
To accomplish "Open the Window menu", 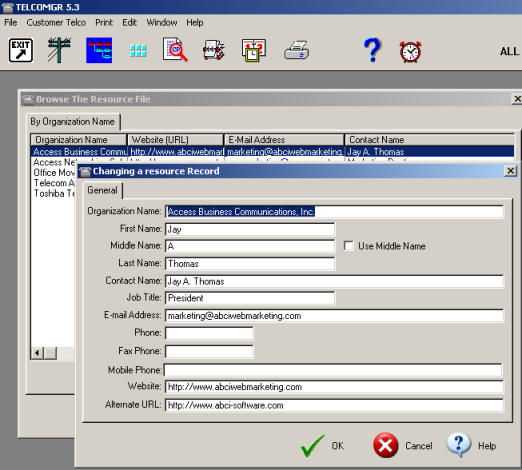I will click(x=162, y=22).
